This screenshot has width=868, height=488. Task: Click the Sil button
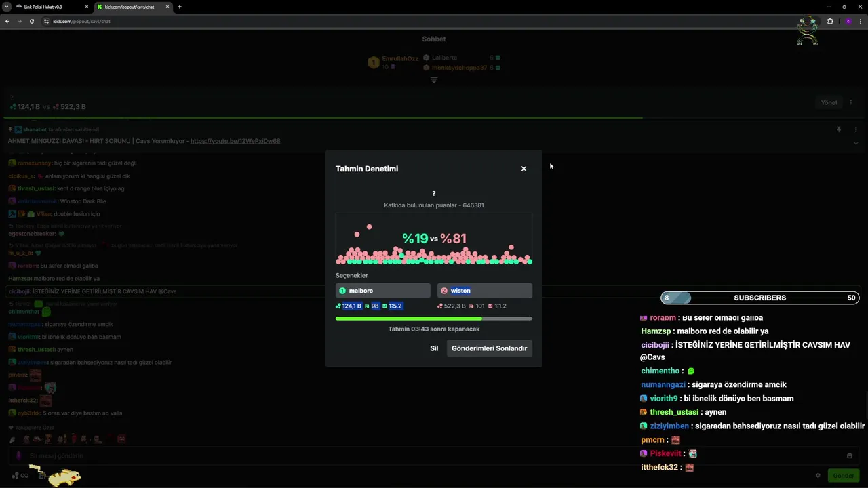point(434,348)
